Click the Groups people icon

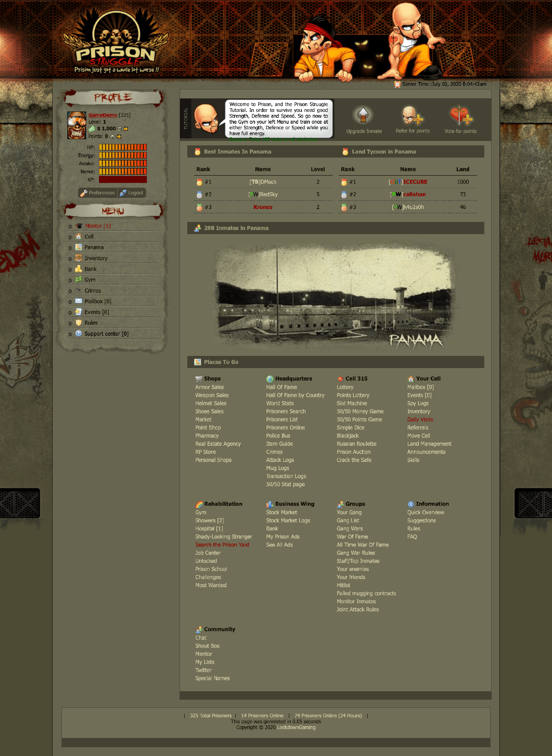(x=340, y=504)
